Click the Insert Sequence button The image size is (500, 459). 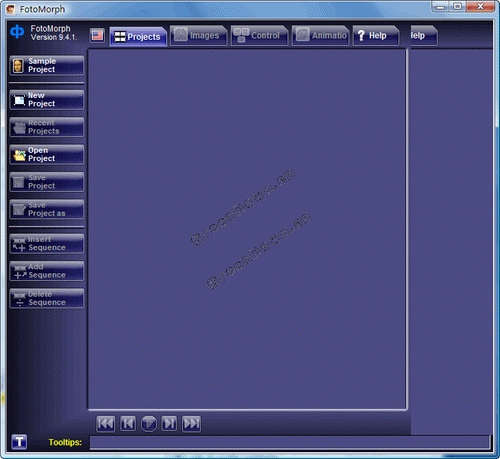pyautogui.click(x=47, y=244)
